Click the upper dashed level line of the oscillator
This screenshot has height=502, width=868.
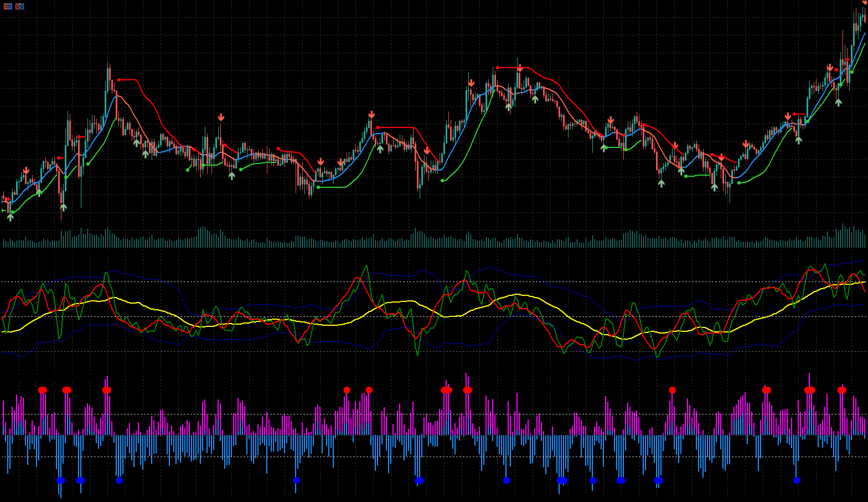pyautogui.click(x=434, y=281)
